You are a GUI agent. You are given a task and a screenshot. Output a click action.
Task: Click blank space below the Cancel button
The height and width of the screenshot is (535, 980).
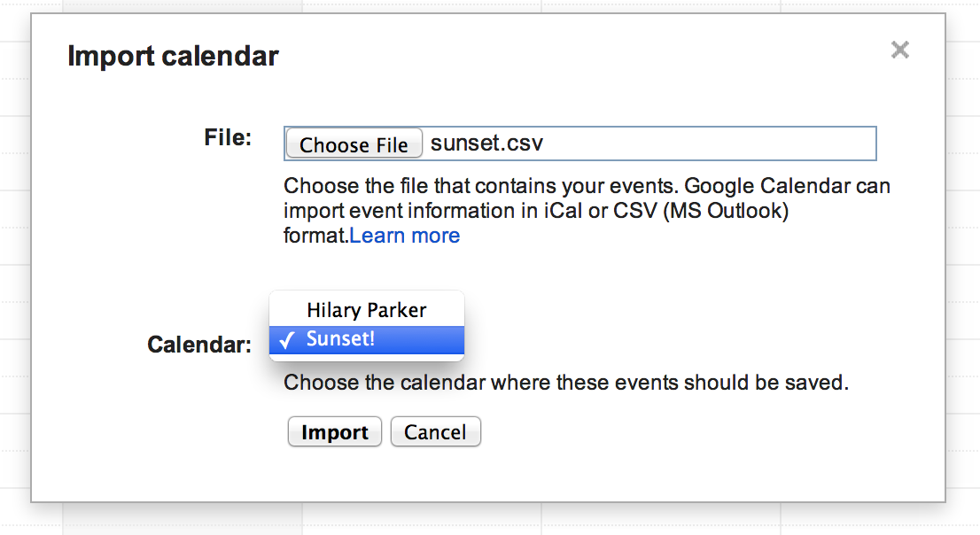click(x=435, y=474)
